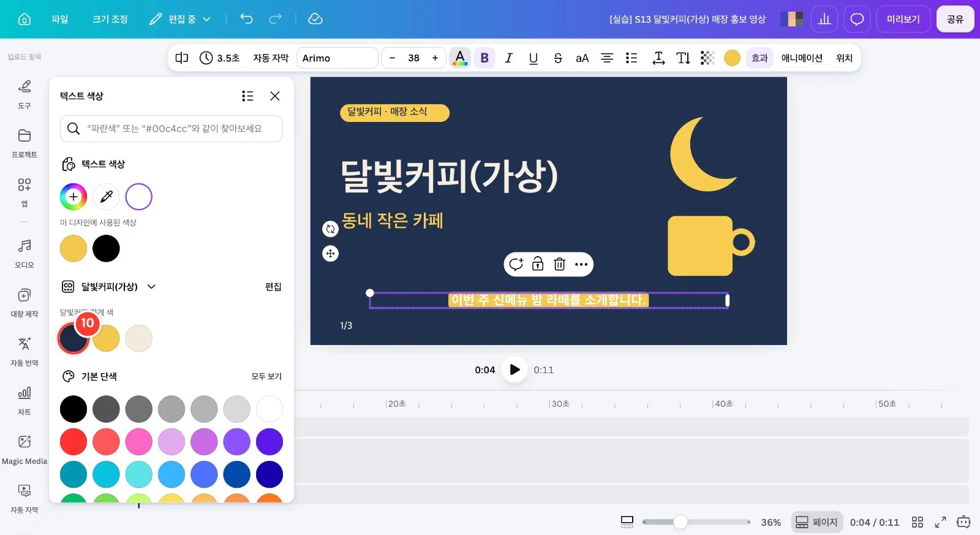Toggle italic formatting

click(x=508, y=58)
